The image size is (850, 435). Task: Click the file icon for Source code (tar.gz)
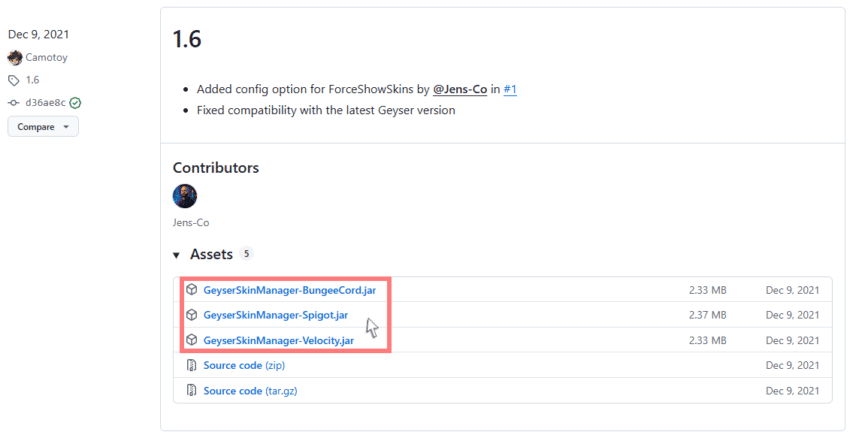coord(192,390)
